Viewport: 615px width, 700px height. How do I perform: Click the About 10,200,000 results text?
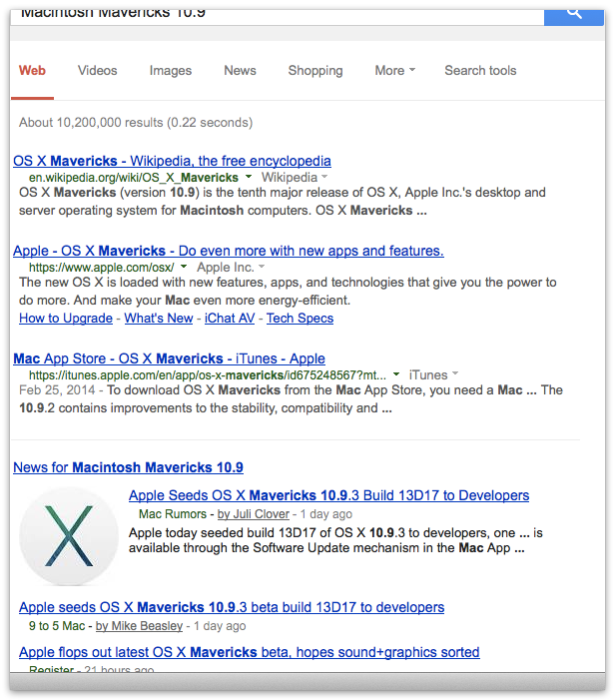tap(136, 122)
